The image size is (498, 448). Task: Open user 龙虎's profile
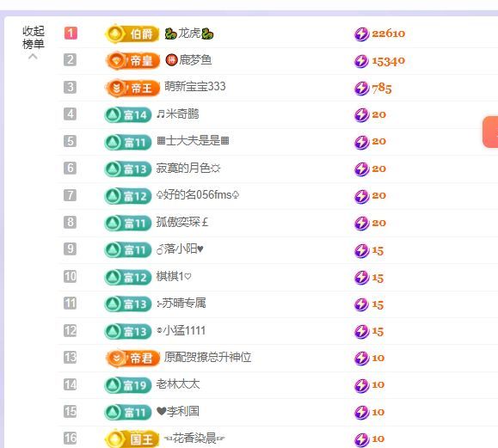coord(189,34)
